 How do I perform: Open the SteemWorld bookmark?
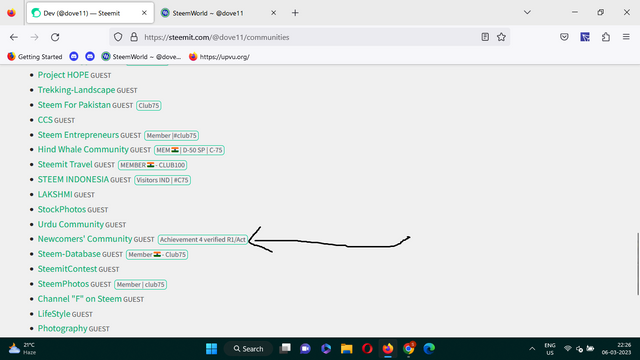[x=141, y=57]
